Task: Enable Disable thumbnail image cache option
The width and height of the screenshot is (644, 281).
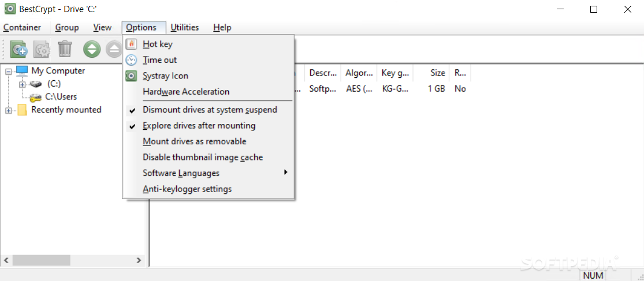Action: pos(210,157)
